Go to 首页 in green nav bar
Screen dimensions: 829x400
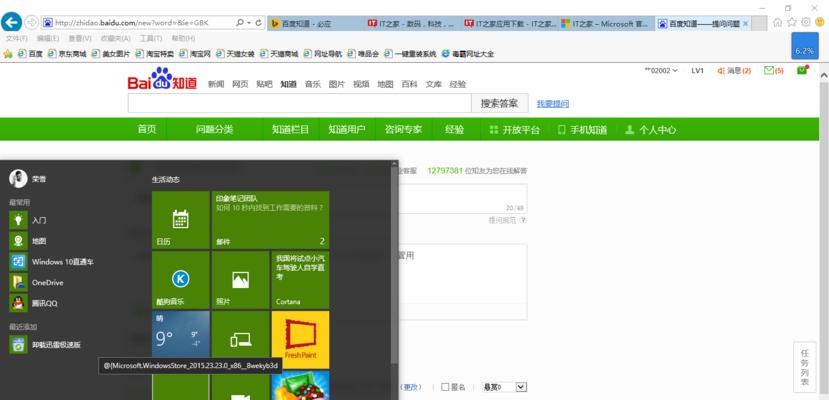[x=147, y=129]
